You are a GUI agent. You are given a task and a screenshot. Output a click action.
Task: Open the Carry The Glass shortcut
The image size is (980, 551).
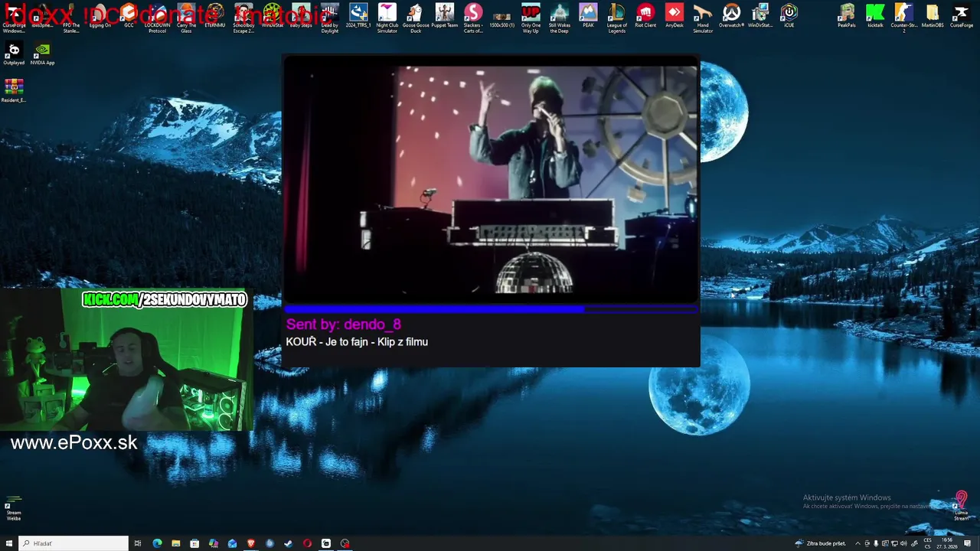click(186, 18)
